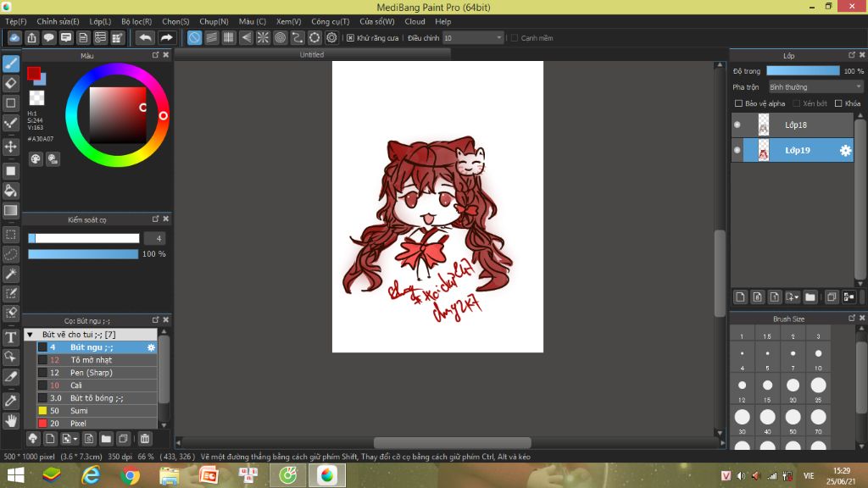Undock the Brush Size panel
This screenshot has width=868, height=488.
point(851,318)
